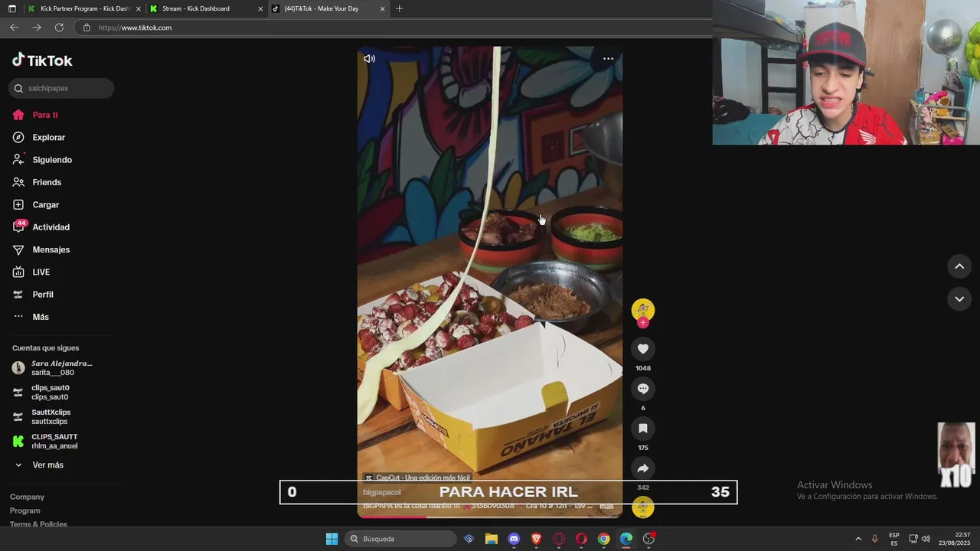Image resolution: width=980 pixels, height=551 pixels.
Task: Open the video three-dots options menu
Action: 608,59
